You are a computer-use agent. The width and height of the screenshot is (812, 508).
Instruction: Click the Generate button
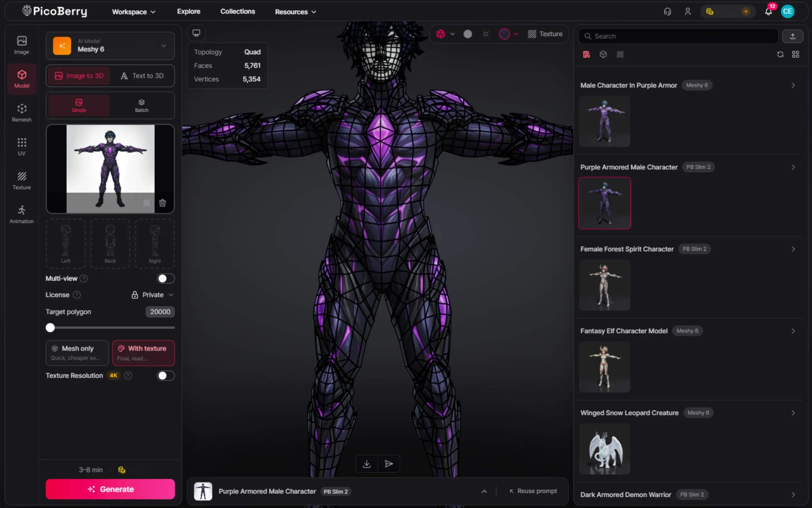click(110, 489)
